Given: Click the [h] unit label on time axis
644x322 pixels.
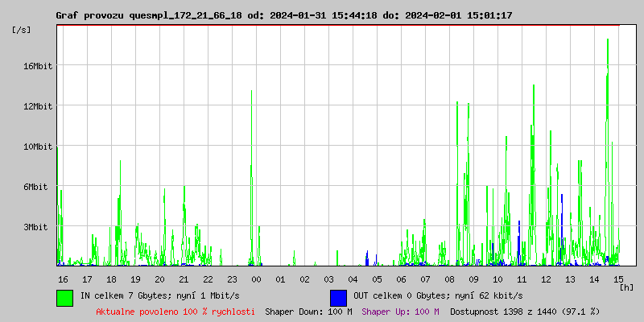Looking at the screenshot, I should (x=627, y=287).
